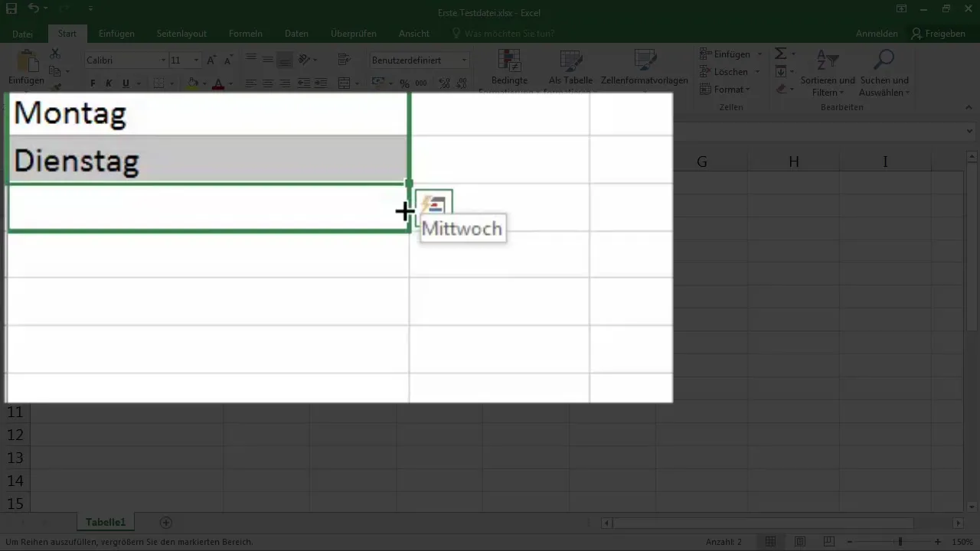Open Sortieren und Filtern menu
980x551 pixels.
pos(828,73)
